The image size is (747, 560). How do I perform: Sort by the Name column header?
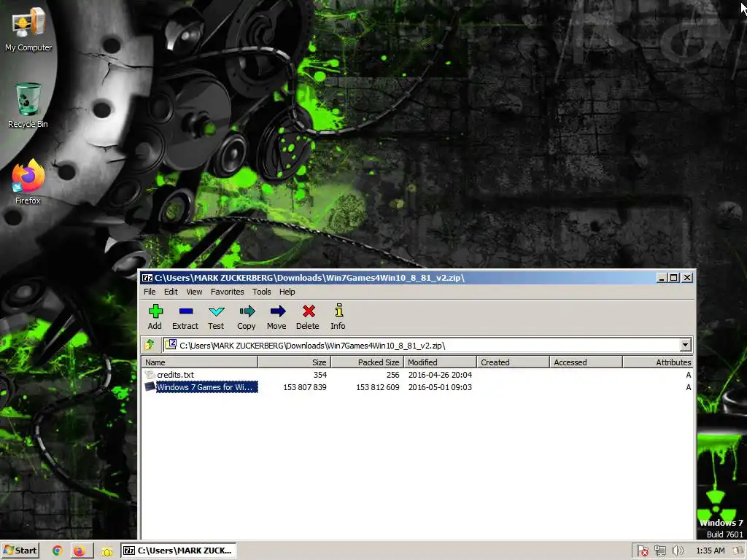pos(200,362)
